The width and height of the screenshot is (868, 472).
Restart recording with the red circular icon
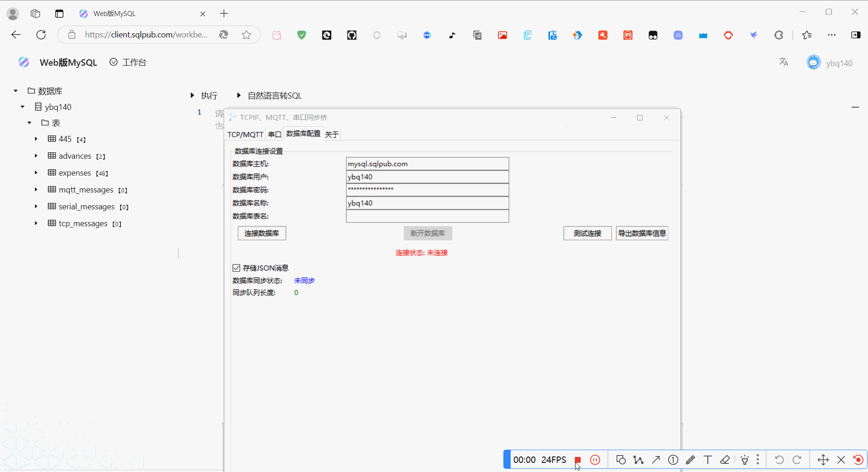click(858, 460)
